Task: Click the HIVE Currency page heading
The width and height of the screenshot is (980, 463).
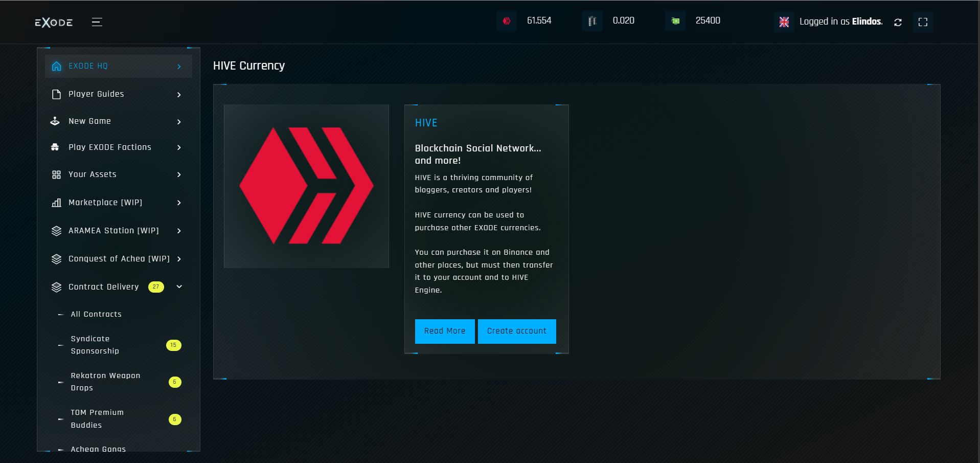Action: pyautogui.click(x=249, y=65)
